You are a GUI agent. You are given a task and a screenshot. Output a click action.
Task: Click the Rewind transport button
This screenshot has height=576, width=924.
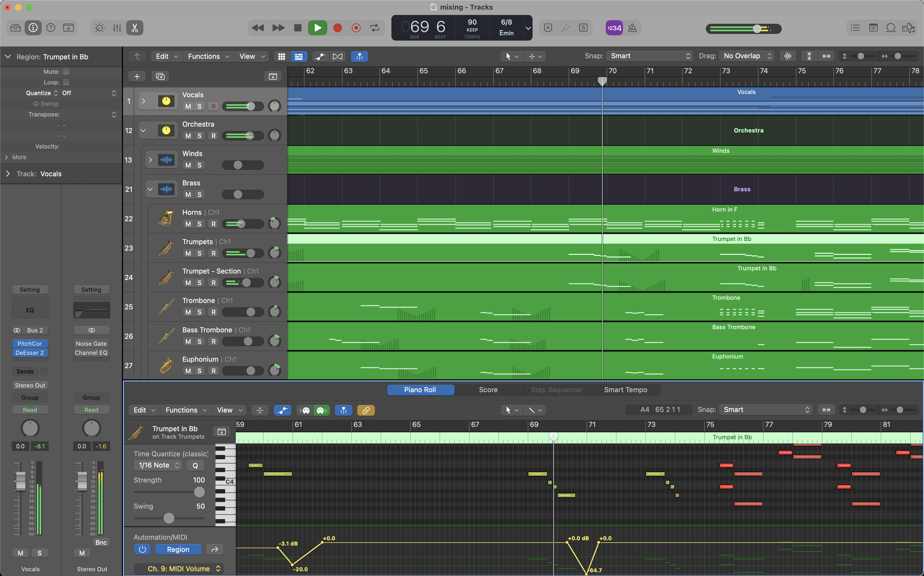(x=258, y=28)
